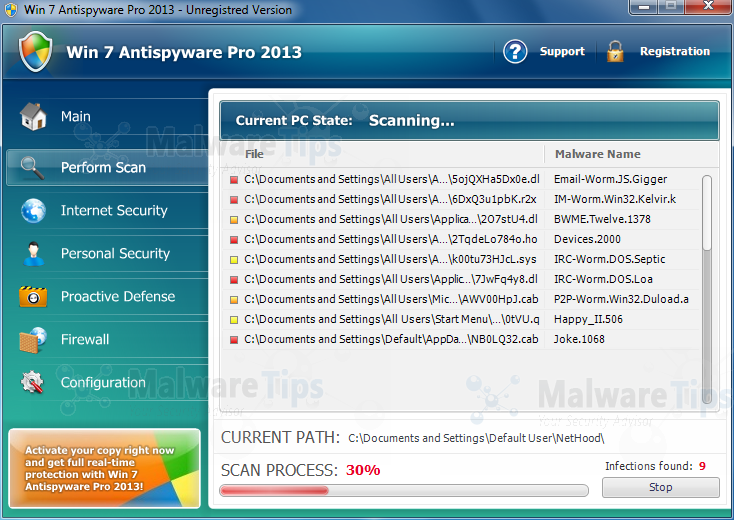Click malware name Email-Worm.JS.Gigger
Screen dimensions: 734x520
610,179
